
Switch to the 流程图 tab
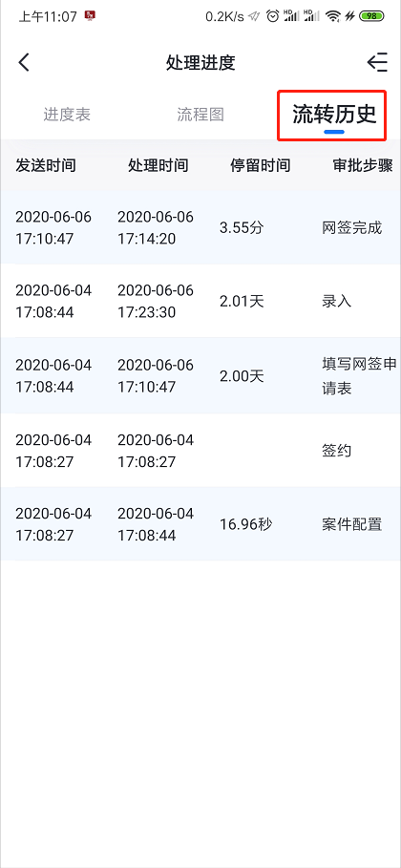point(200,115)
